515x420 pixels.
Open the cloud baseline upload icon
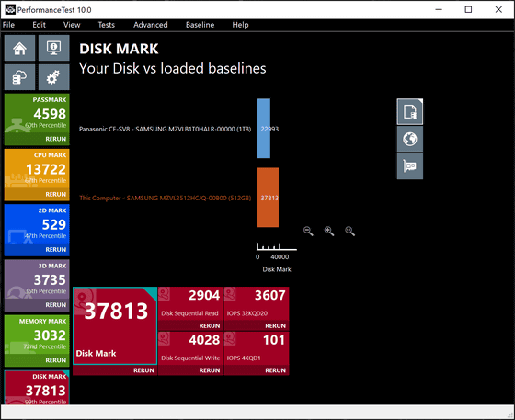pyautogui.click(x=19, y=77)
